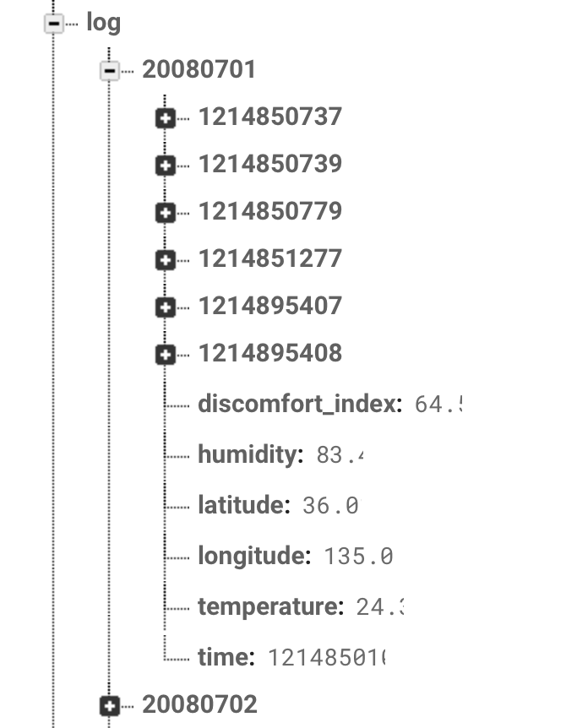Select the log node label
Image resolution: width=566 pixels, height=728 pixels.
click(104, 22)
